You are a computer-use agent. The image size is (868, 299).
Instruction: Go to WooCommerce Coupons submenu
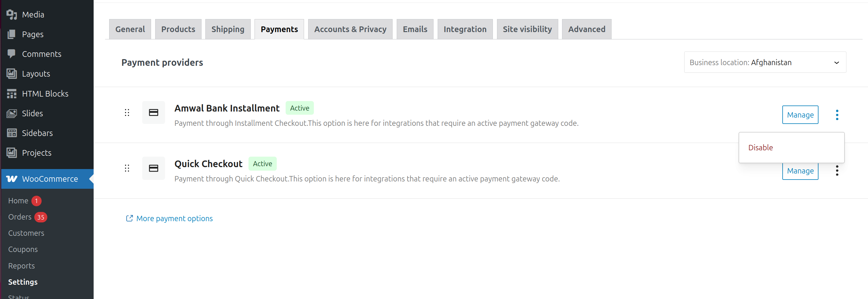click(23, 250)
